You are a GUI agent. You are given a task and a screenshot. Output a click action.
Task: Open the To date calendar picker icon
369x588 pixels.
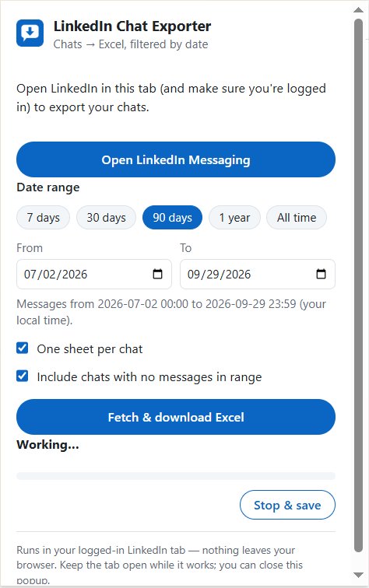click(321, 274)
